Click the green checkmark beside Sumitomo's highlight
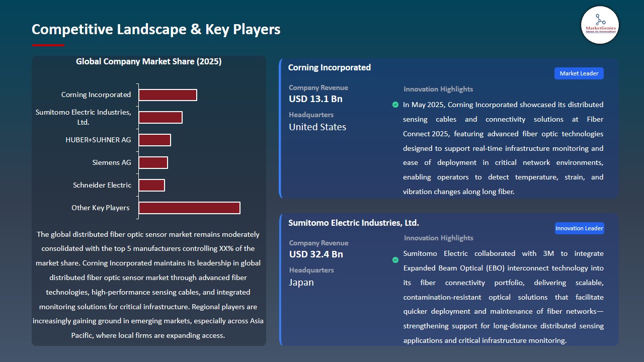The width and height of the screenshot is (644, 362). [395, 260]
